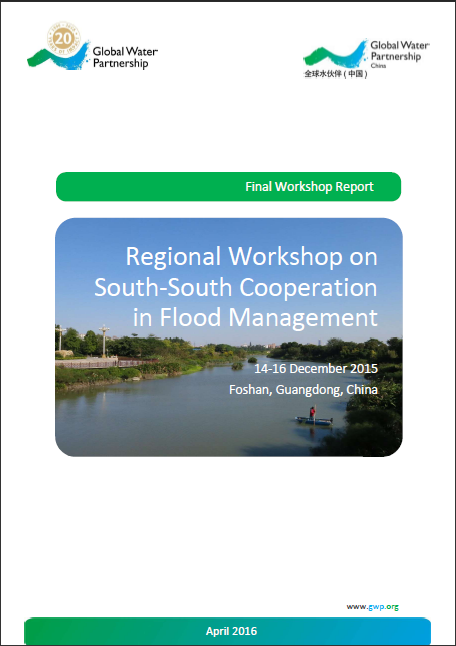Screen dimensions: 456x646
Task: Click the word China beneath Partnership logo
Action: point(378,66)
